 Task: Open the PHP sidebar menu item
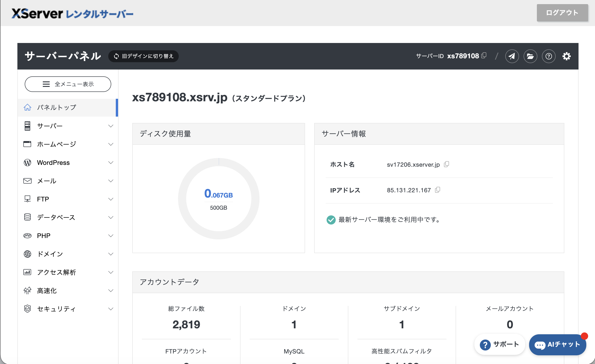click(68, 236)
